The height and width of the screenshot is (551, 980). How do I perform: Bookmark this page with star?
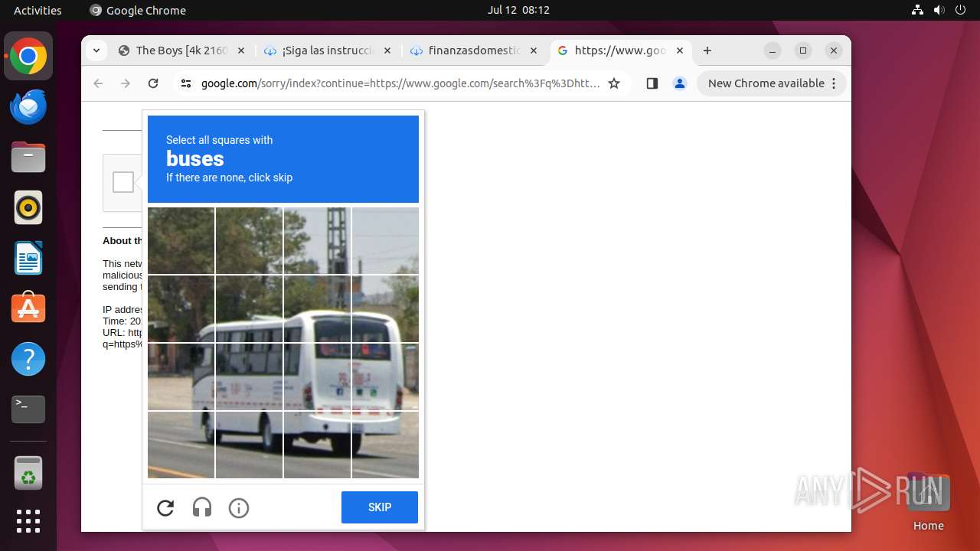[x=614, y=83]
